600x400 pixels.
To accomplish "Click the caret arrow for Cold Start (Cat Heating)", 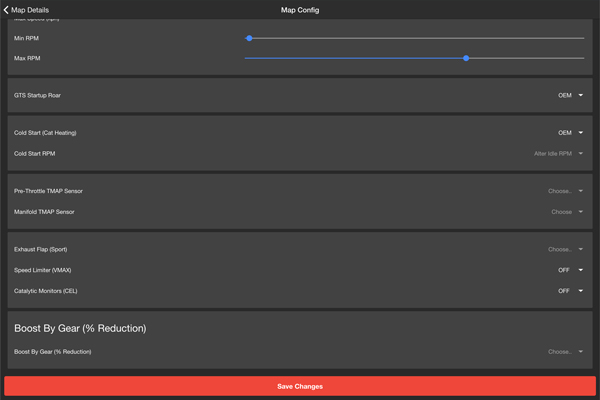I will [580, 133].
